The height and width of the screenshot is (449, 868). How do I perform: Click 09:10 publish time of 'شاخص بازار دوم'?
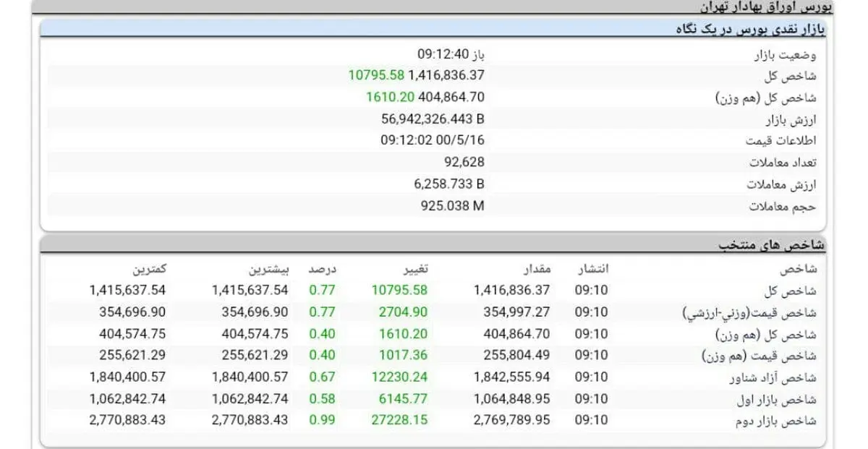[x=592, y=420]
